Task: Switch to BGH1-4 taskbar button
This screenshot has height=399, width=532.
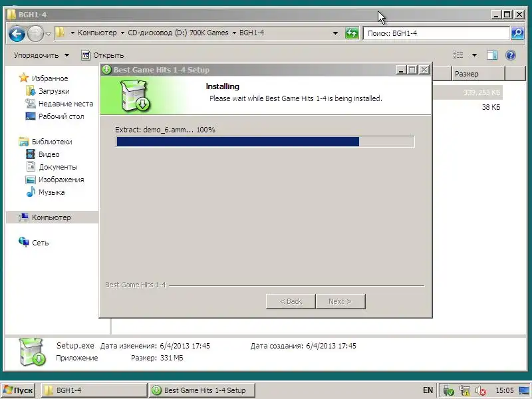Action: pyautogui.click(x=94, y=390)
